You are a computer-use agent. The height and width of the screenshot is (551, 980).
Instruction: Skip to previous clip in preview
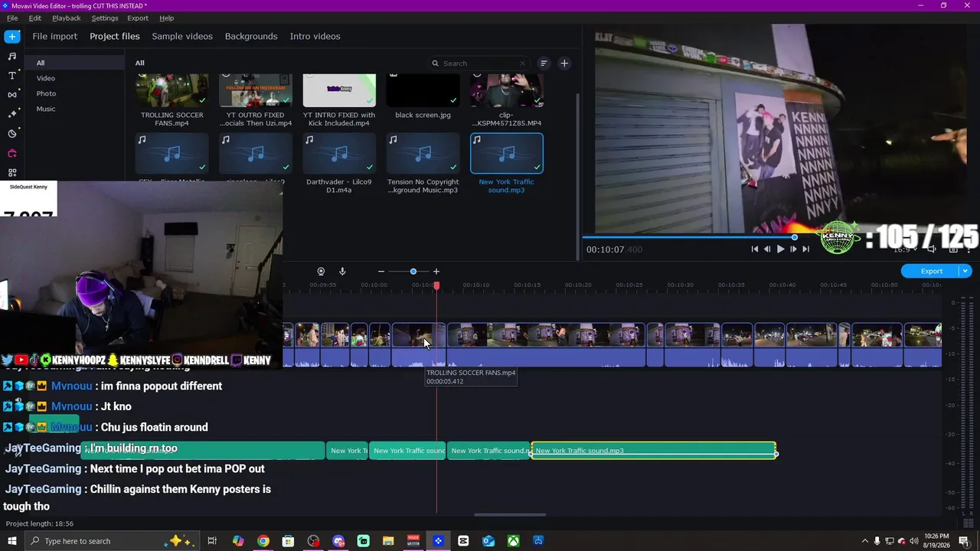755,249
